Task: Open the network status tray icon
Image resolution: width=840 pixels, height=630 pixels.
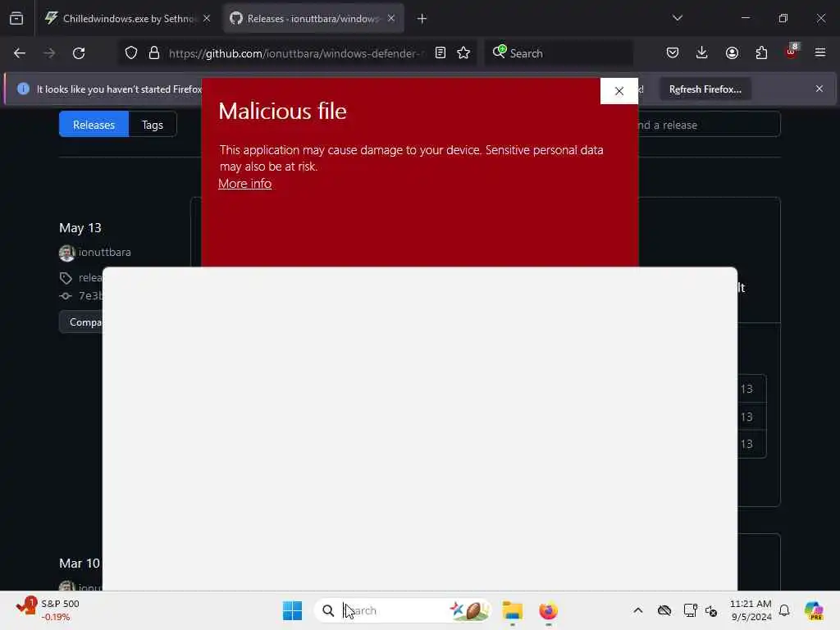Action: click(690, 610)
